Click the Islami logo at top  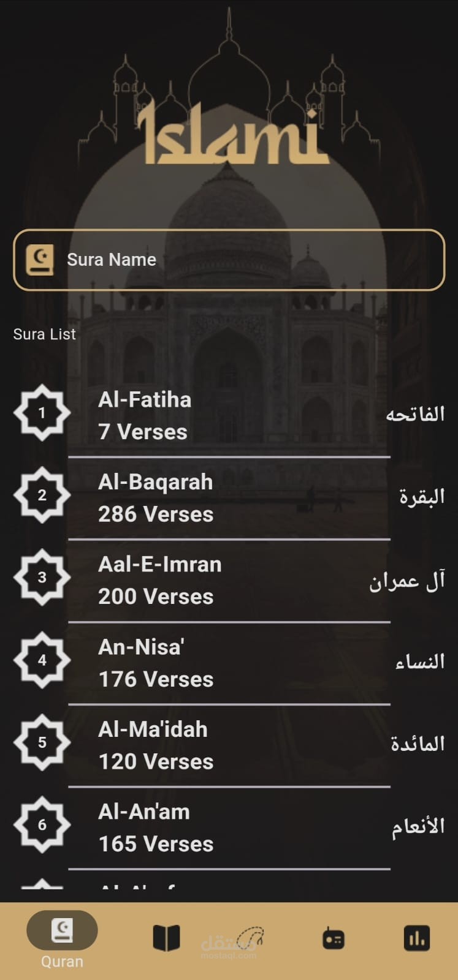coord(232,135)
